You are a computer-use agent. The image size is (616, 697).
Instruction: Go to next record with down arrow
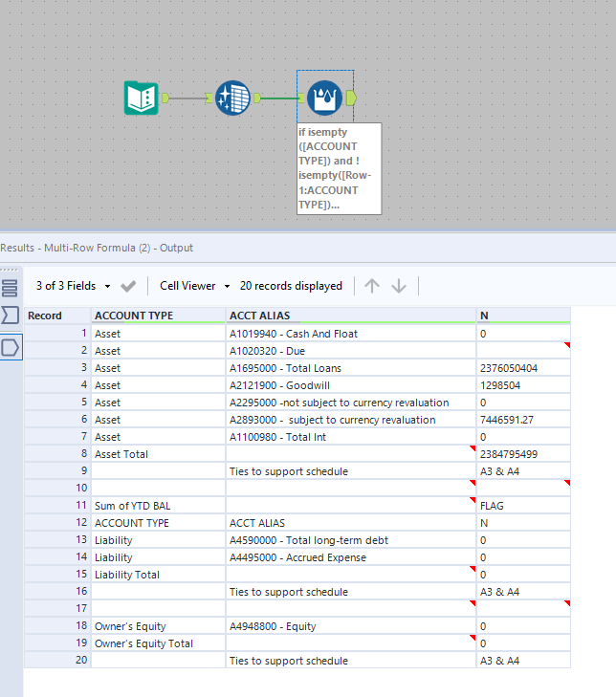[399, 286]
